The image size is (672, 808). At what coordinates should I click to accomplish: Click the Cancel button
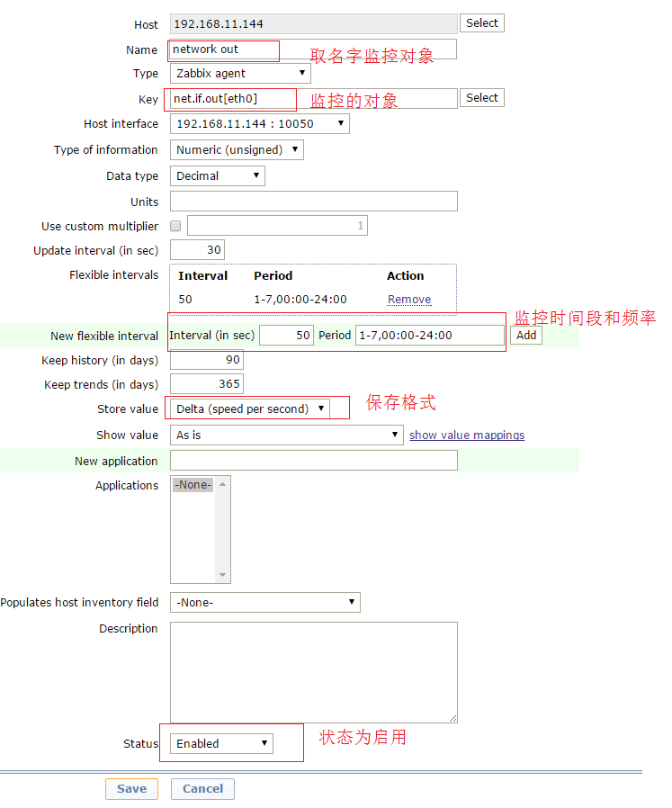202,789
